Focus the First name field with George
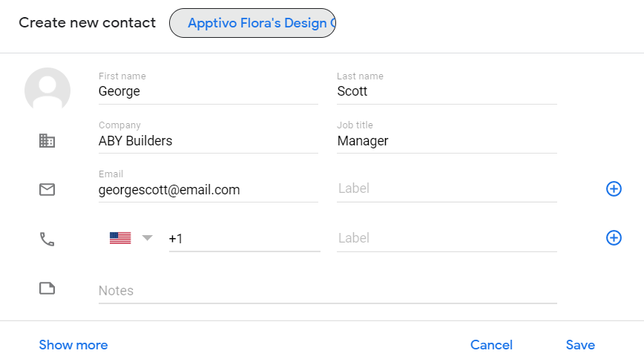The height and width of the screenshot is (362, 644). point(208,92)
